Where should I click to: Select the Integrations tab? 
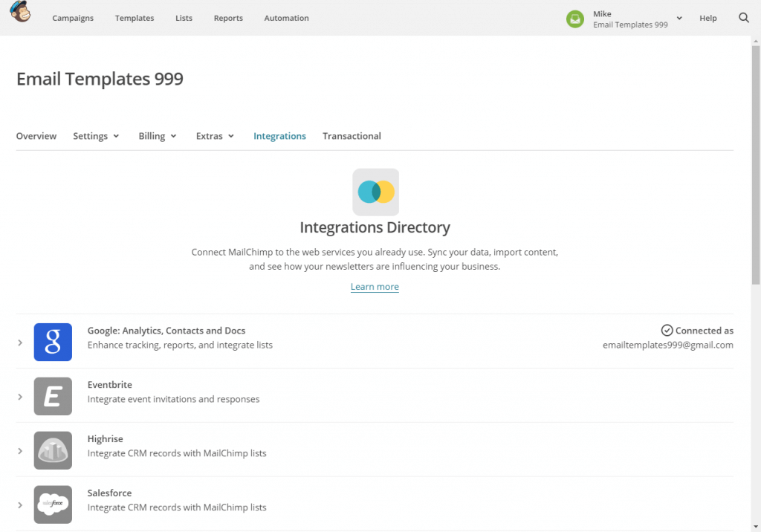(279, 137)
